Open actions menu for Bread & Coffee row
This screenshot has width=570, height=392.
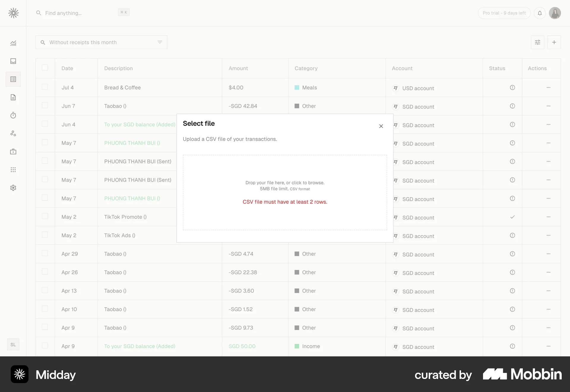(548, 88)
